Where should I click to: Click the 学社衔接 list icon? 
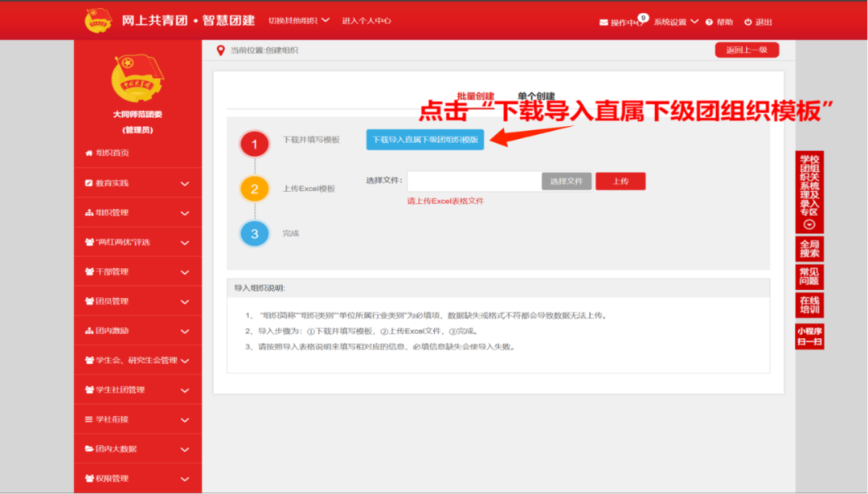tap(88, 419)
